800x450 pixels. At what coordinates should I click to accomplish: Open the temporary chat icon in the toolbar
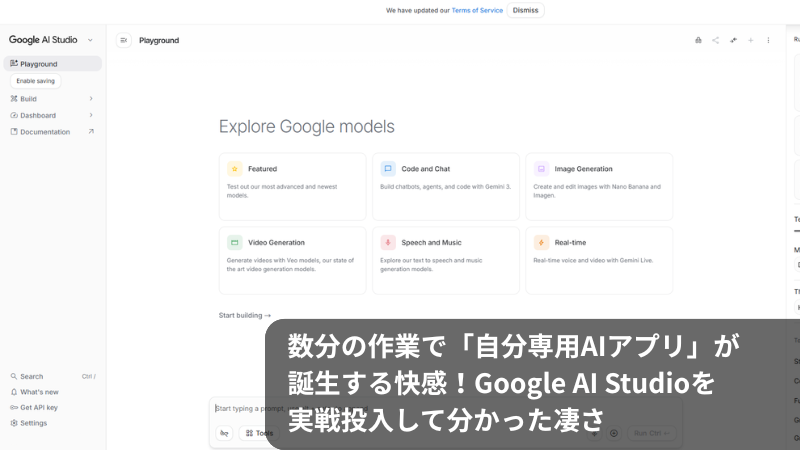[x=698, y=40]
